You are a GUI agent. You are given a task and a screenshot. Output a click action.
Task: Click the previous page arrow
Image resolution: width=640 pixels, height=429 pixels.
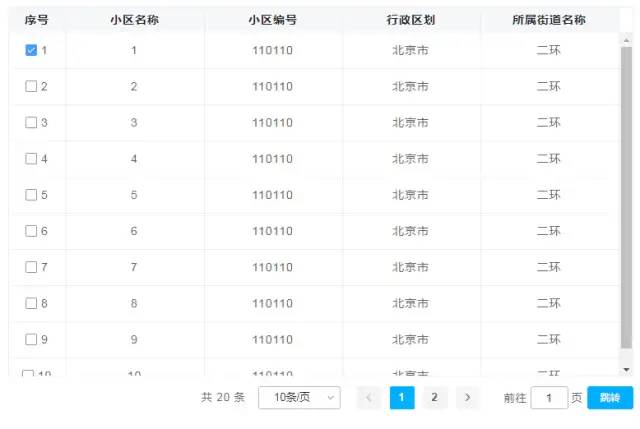point(368,397)
